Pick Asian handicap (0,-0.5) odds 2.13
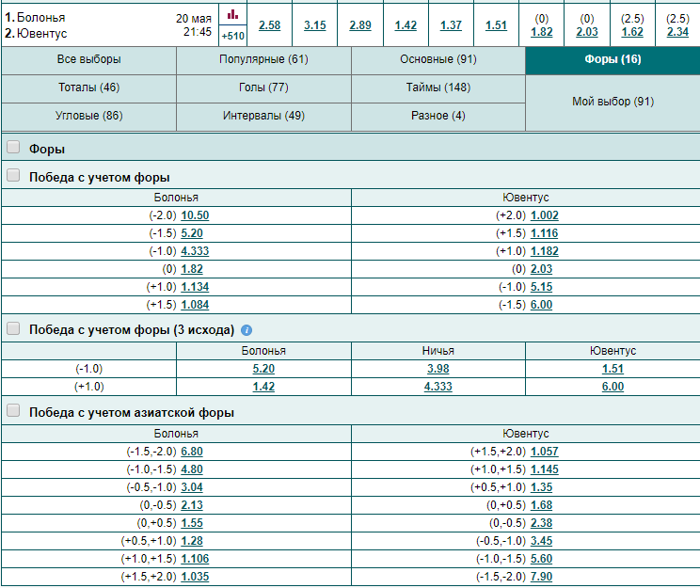 pos(192,505)
